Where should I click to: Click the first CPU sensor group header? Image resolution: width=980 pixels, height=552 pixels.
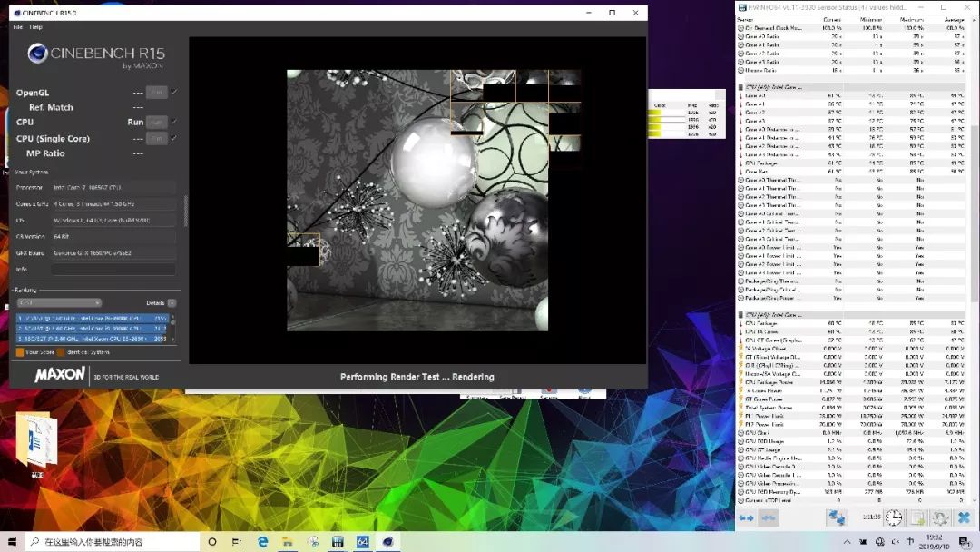click(x=852, y=87)
